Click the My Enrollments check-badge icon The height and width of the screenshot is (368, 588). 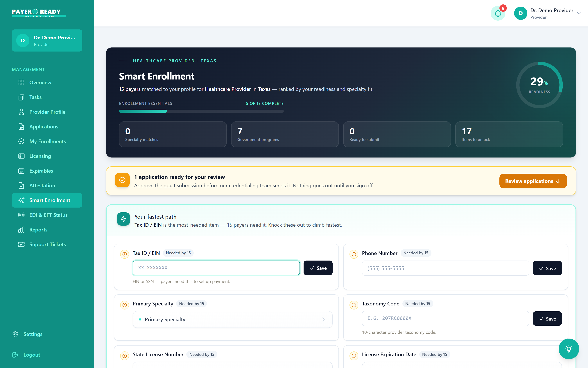tap(21, 141)
